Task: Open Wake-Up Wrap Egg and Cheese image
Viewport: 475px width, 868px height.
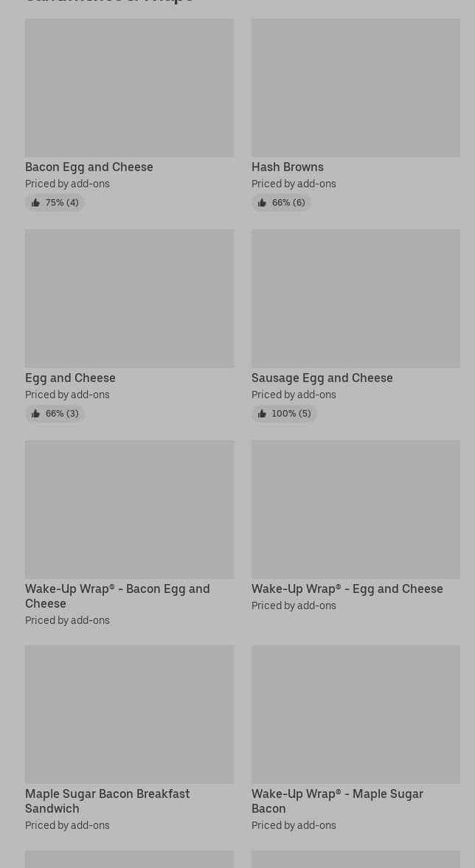Action: pyautogui.click(x=356, y=510)
